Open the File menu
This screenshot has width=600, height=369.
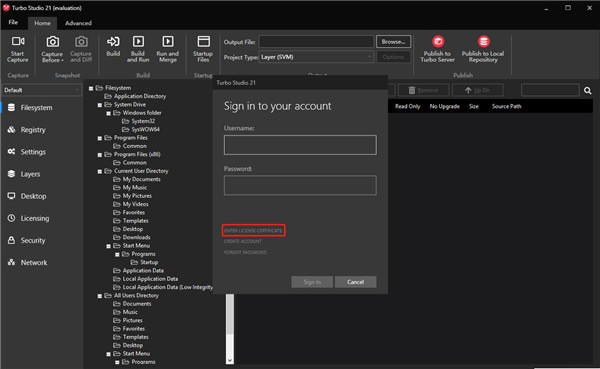[13, 23]
